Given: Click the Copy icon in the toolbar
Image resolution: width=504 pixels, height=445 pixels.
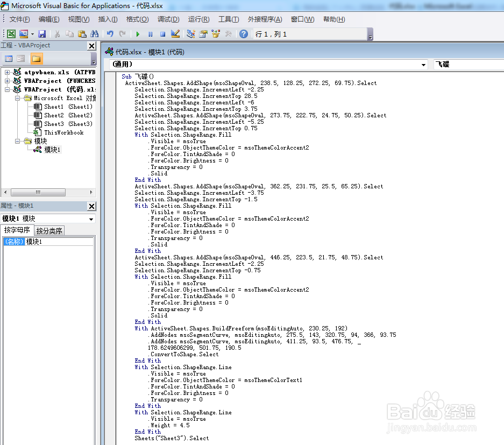Looking at the screenshot, I should (69, 34).
